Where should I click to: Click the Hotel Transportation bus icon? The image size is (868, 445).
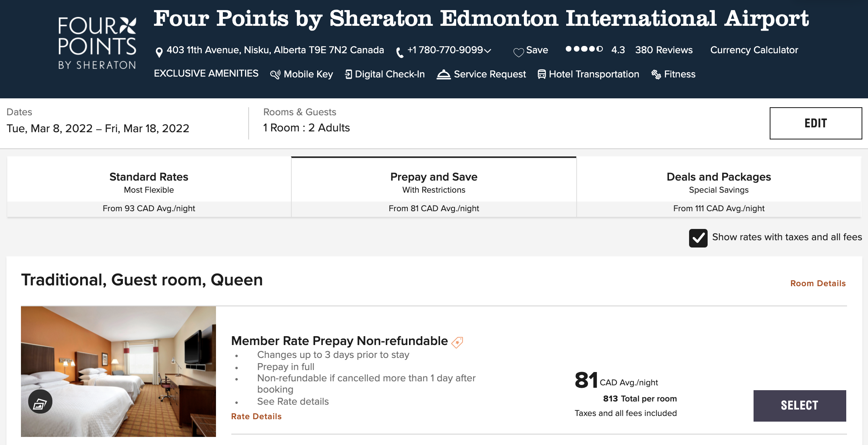(542, 75)
